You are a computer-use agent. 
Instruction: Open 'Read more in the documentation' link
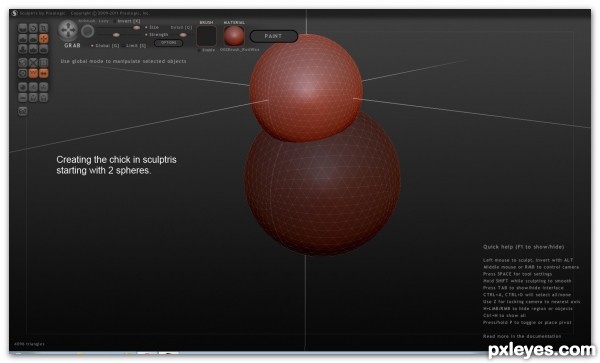[522, 336]
